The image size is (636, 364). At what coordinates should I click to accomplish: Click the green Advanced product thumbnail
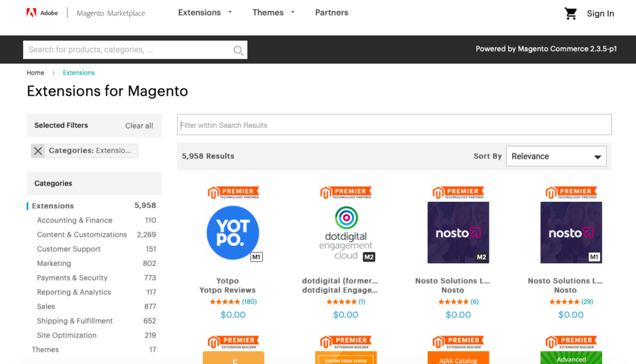(x=571, y=358)
